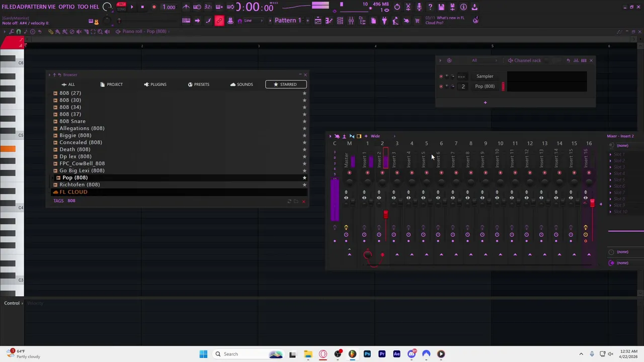Open the mixer view icon in toolbar
The image size is (644, 362).
click(351, 21)
